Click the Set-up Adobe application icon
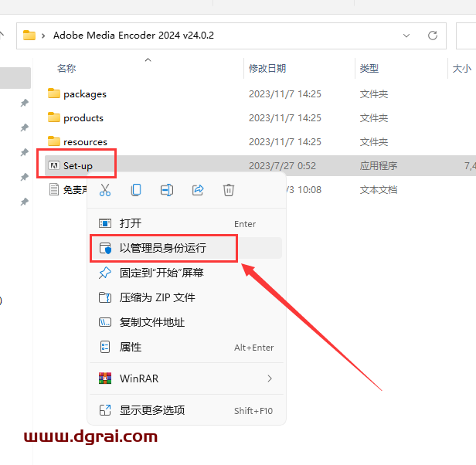The width and height of the screenshot is (476, 465). pos(54,165)
